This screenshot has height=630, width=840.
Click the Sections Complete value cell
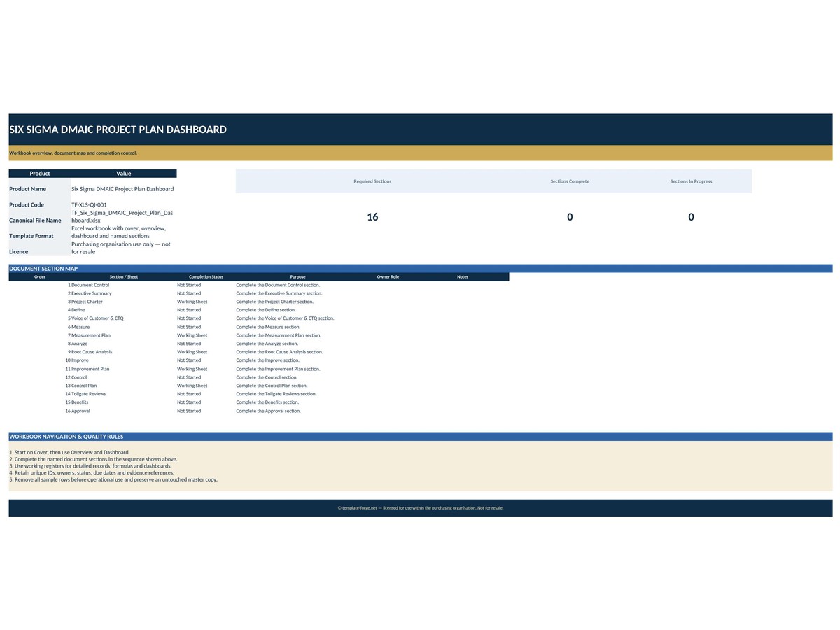click(570, 217)
